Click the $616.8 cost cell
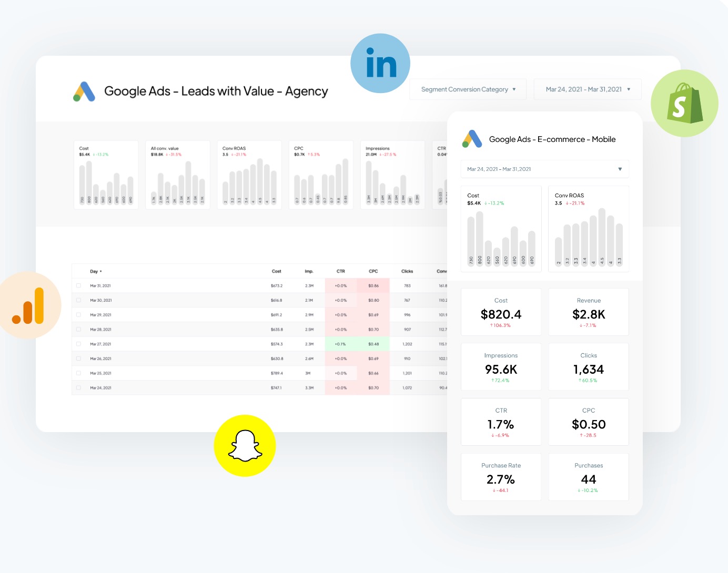The image size is (728, 573). 277,301
